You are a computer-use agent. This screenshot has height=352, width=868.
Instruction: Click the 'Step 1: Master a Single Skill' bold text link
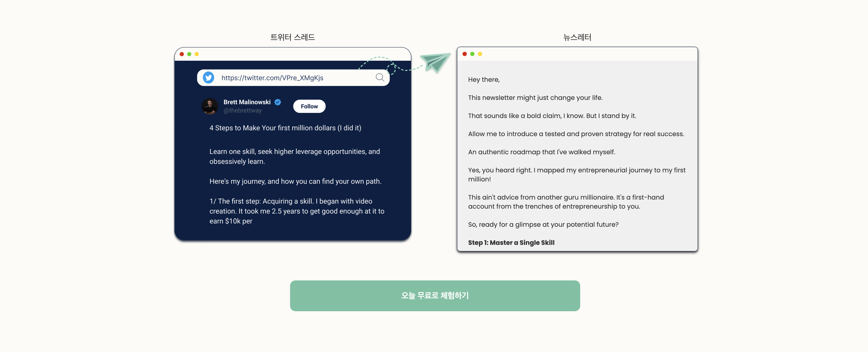510,242
